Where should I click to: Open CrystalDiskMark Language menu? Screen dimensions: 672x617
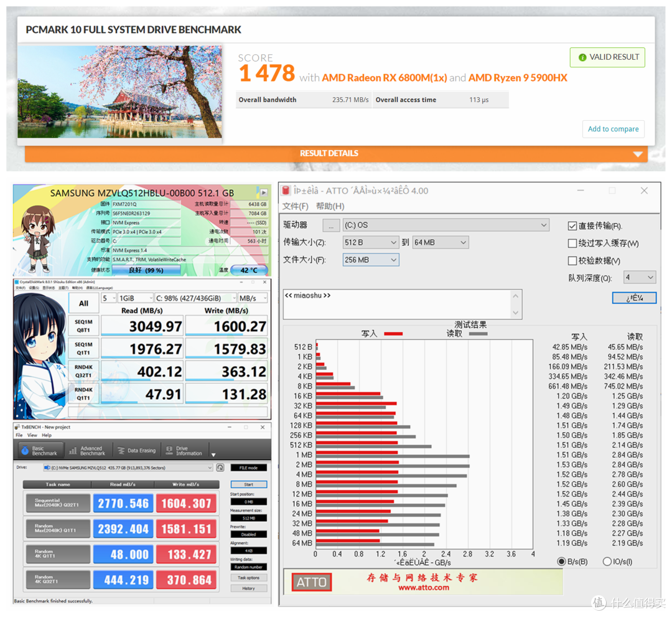(100, 288)
